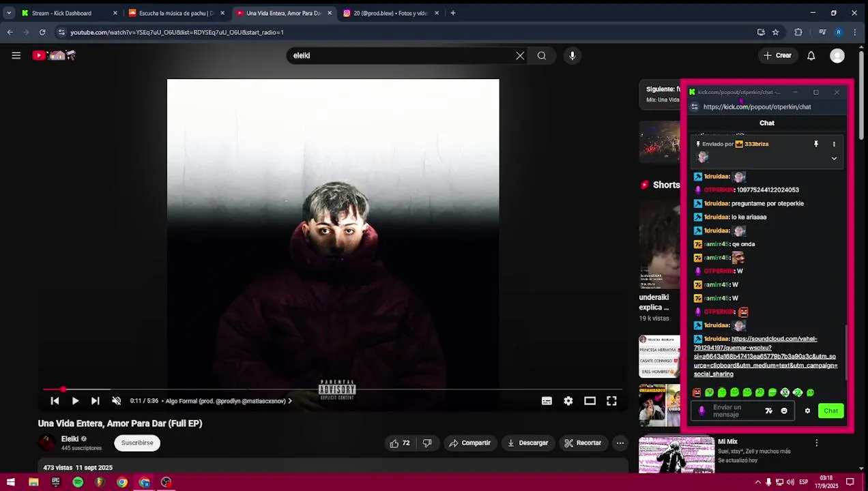Image resolution: width=868 pixels, height=491 pixels.
Task: Click the Crear create button
Action: [778, 56]
